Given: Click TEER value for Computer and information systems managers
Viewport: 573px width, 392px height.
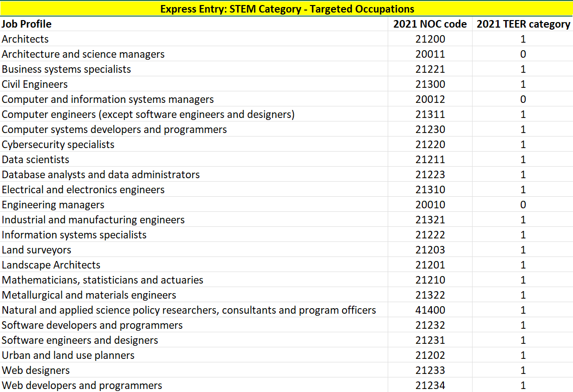Looking at the screenshot, I should [523, 99].
